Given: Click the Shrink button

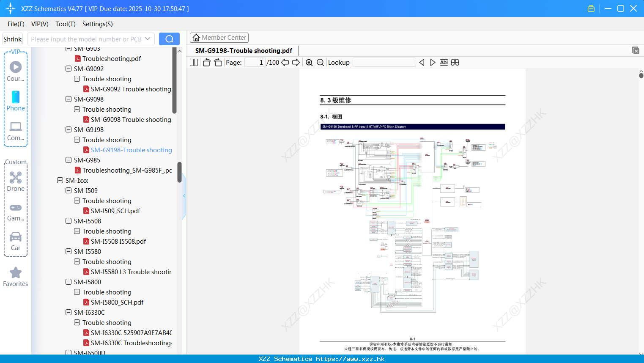Looking at the screenshot, I should (x=13, y=39).
